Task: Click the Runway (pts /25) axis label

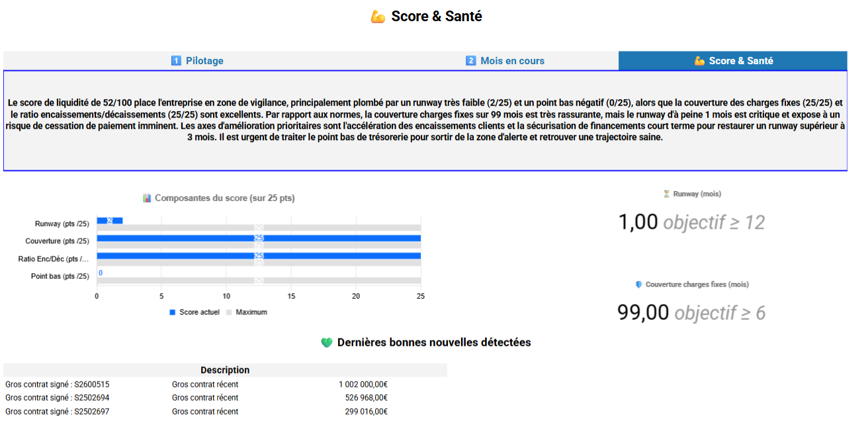Action: coord(62,224)
